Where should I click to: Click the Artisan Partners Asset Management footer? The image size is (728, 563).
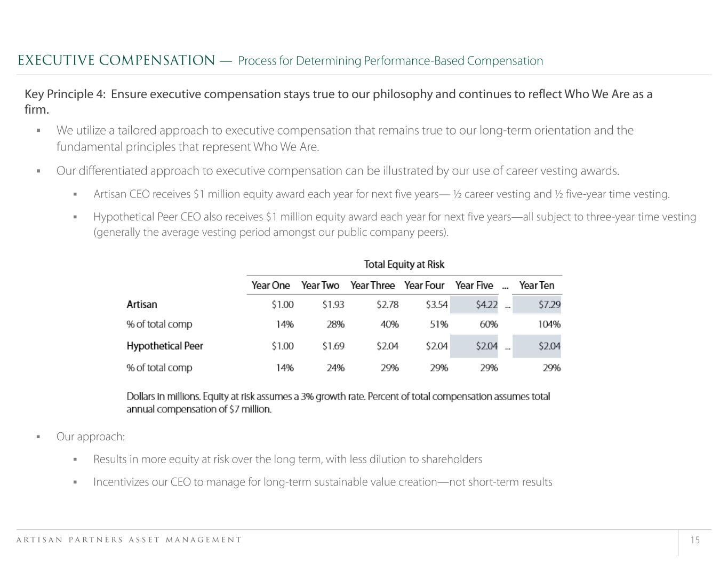pos(129,540)
